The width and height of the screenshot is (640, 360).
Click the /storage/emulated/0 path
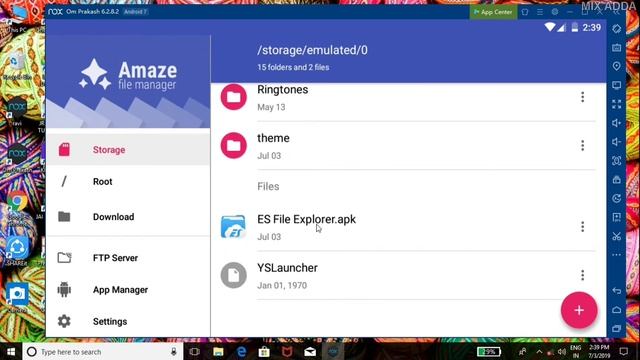point(312,50)
